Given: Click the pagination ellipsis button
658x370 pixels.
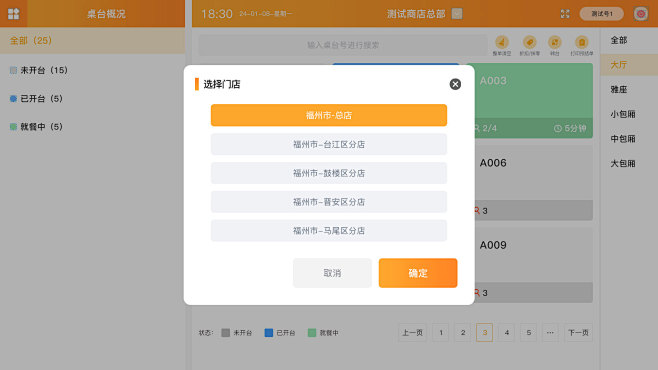Looking at the screenshot, I should (x=550, y=333).
